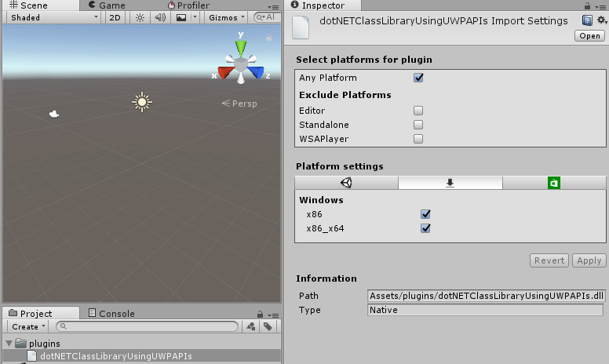The width and height of the screenshot is (609, 364).
Task: Select Unity editor platform settings tab
Action: pyautogui.click(x=346, y=183)
